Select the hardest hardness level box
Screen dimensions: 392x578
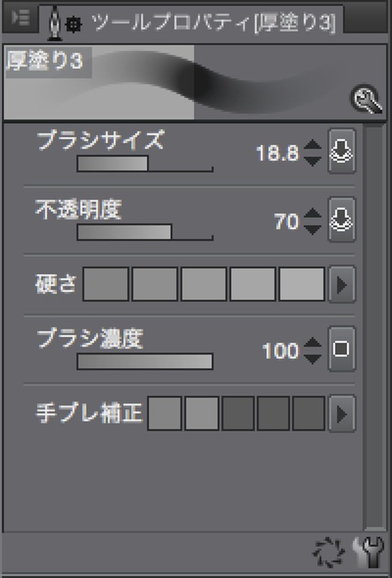coord(302,284)
